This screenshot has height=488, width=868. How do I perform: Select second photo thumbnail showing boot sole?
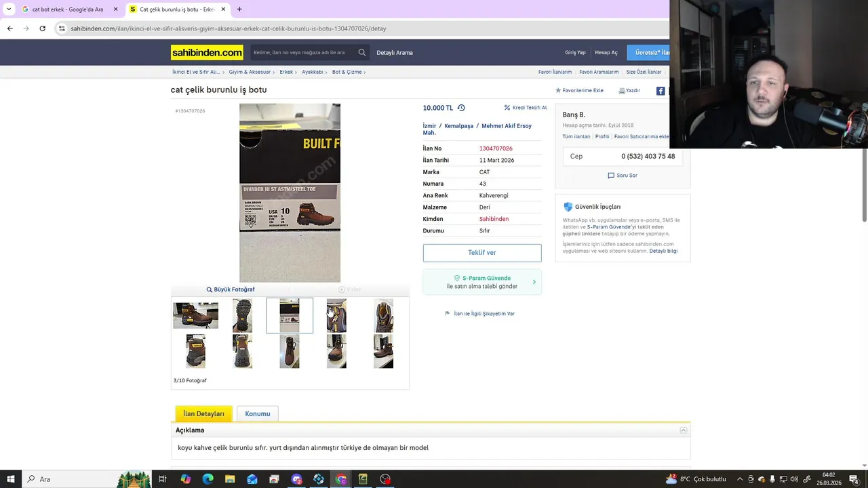tap(242, 316)
